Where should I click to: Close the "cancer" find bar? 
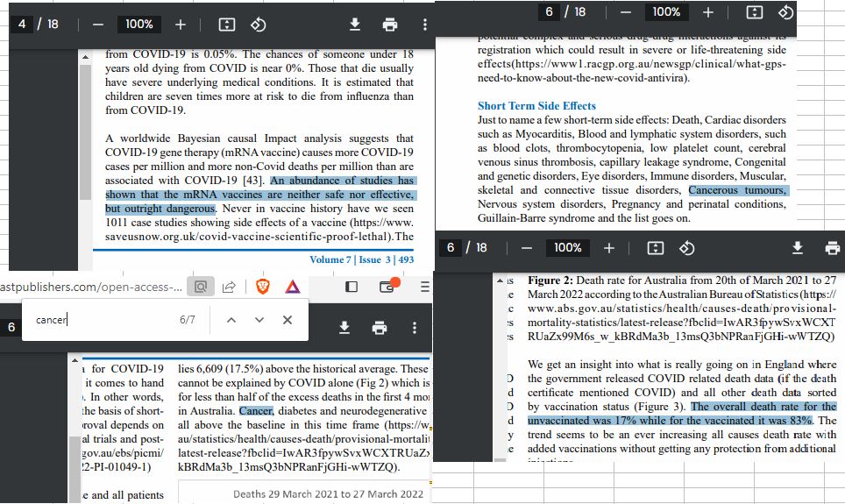[288, 320]
